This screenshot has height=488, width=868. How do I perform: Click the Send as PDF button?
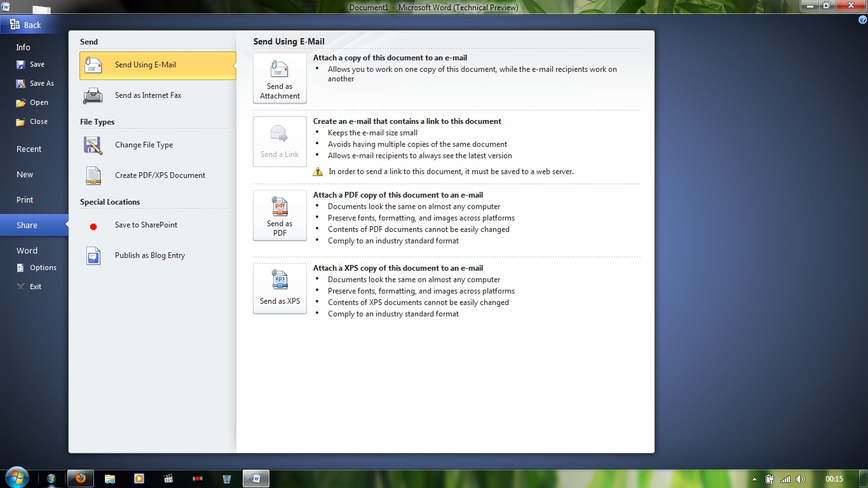[x=280, y=215]
